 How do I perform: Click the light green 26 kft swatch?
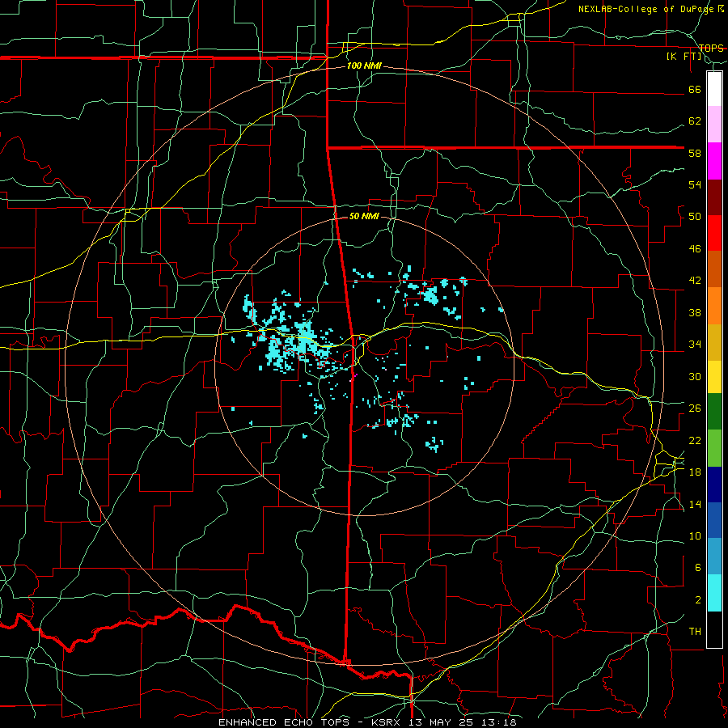[714, 448]
